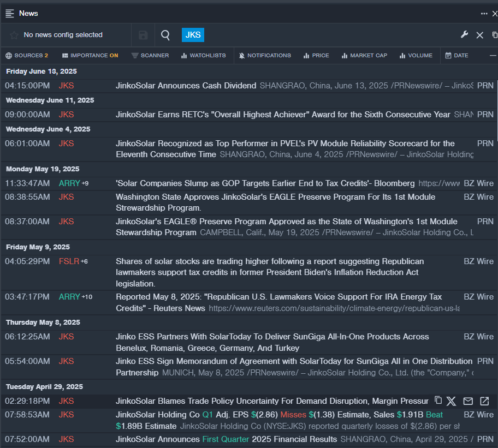Open 'Jinko ESS Sign Memorandum of Agreement' story

294,367
